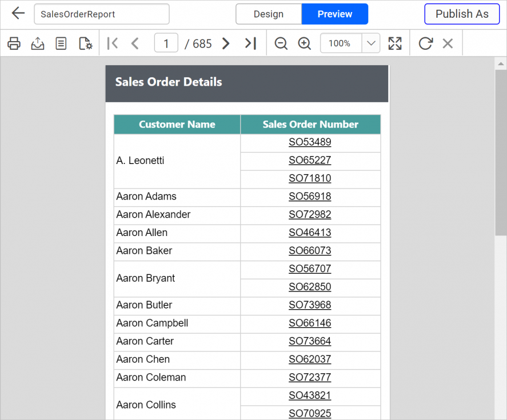The height and width of the screenshot is (420, 507).
Task: Open sales order SO72377 link
Action: point(310,377)
